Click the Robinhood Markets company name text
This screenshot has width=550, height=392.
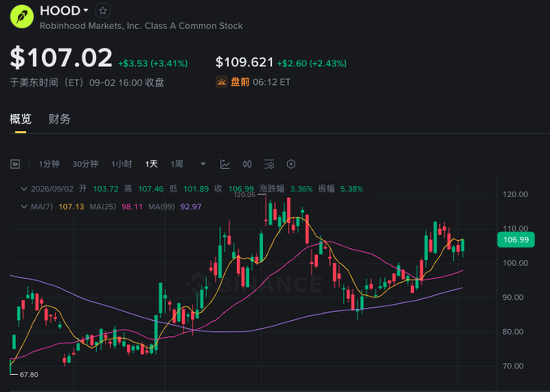click(141, 26)
